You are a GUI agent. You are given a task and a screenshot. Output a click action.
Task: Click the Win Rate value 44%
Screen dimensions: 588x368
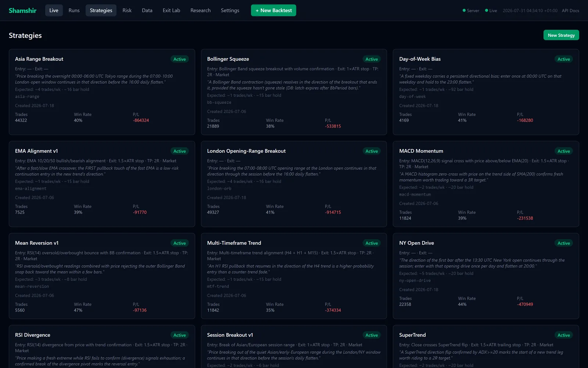coord(462,304)
